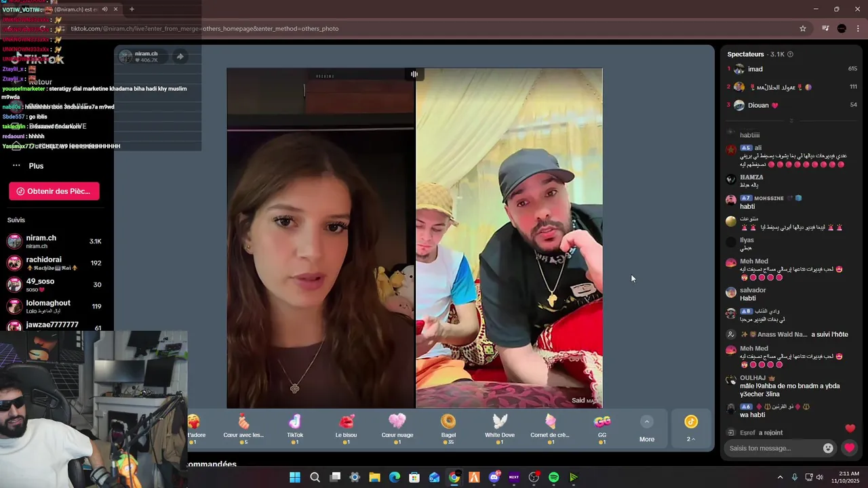The width and height of the screenshot is (868, 488).
Task: Open followed account niram.ch
Action: 54,242
